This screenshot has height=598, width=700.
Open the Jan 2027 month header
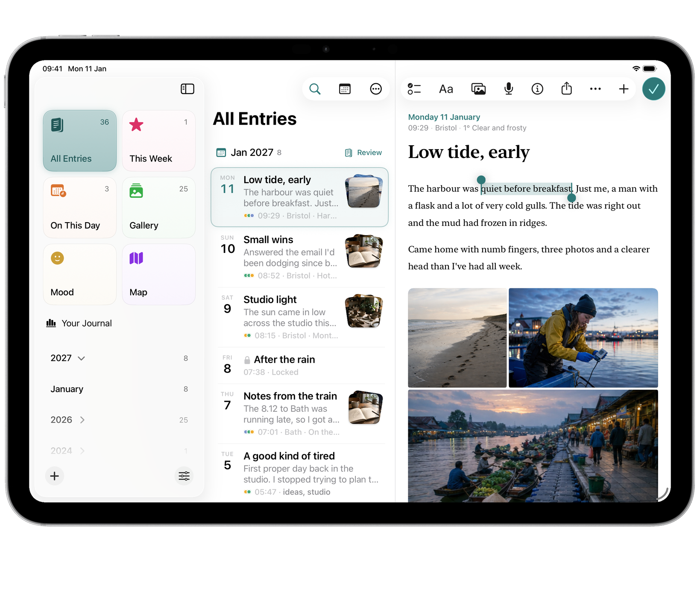[x=249, y=152]
